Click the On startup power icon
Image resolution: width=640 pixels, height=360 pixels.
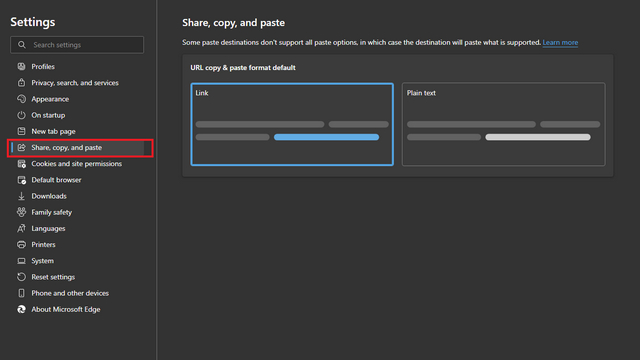pyautogui.click(x=21, y=115)
